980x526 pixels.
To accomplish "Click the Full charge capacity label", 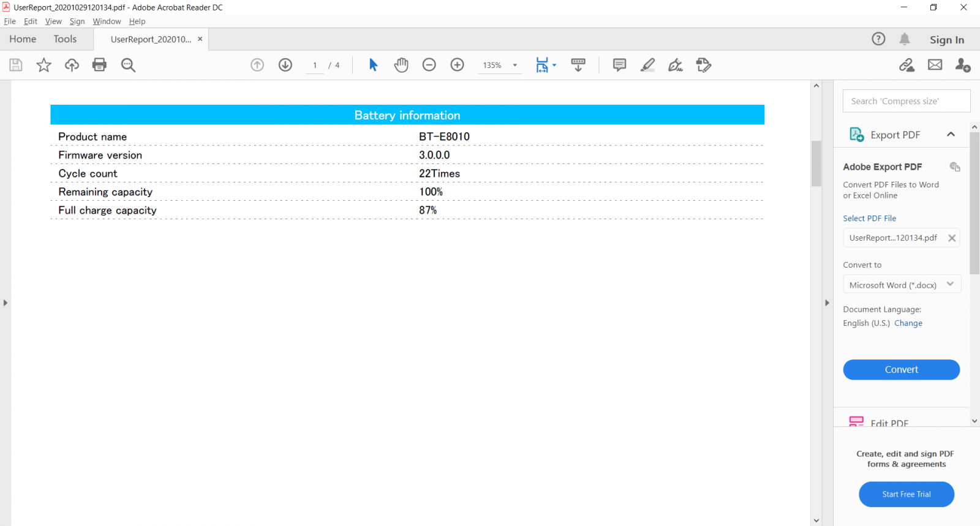I will [108, 210].
